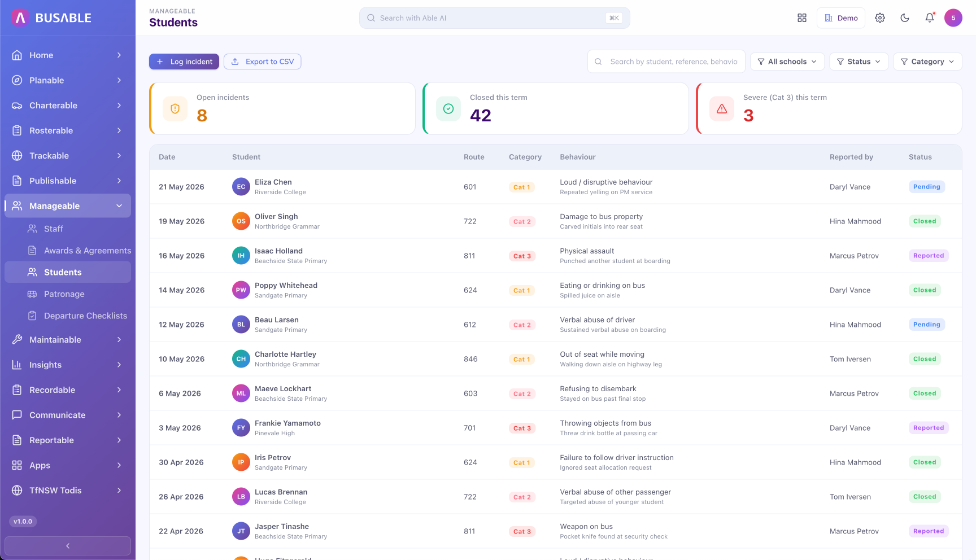The width and height of the screenshot is (976, 560).
Task: Click the Date column header
Action: pyautogui.click(x=167, y=157)
